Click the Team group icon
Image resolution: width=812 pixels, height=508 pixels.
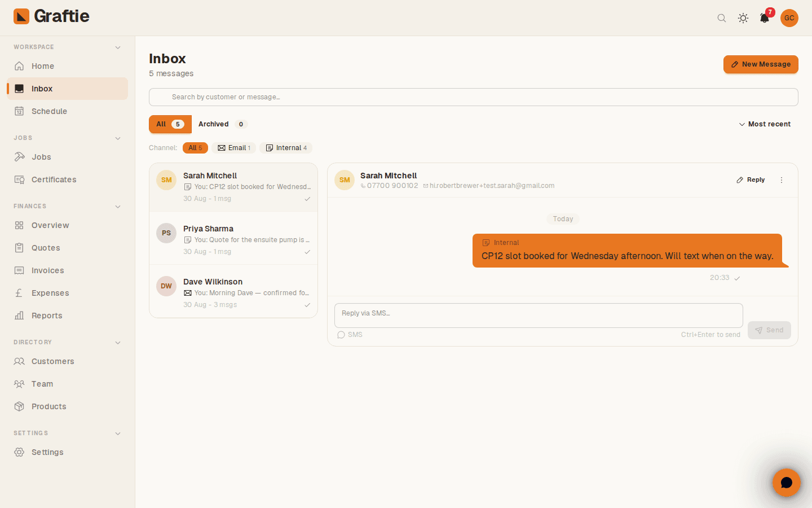click(19, 384)
